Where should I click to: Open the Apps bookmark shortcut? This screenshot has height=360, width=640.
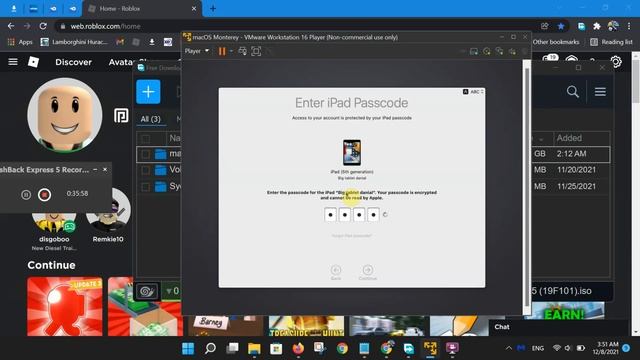coord(20,42)
